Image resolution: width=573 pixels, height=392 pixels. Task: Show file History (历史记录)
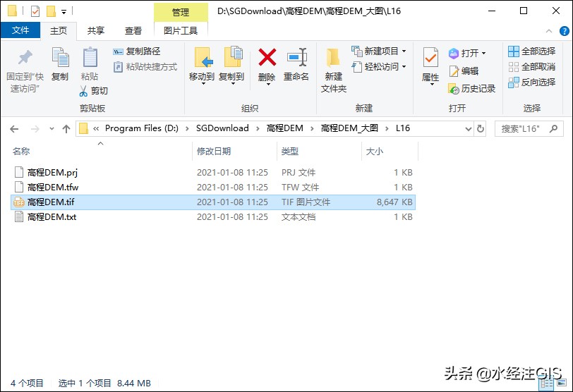472,89
